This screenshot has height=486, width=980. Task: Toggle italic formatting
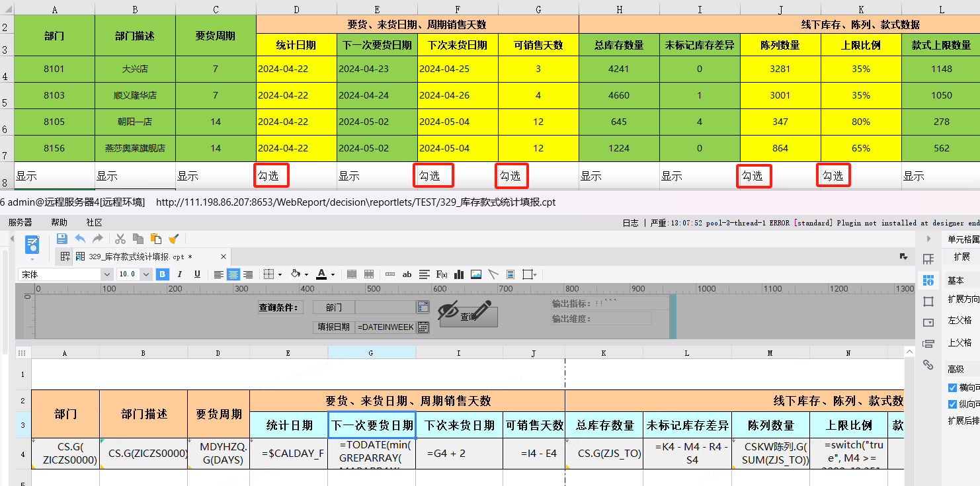point(180,274)
